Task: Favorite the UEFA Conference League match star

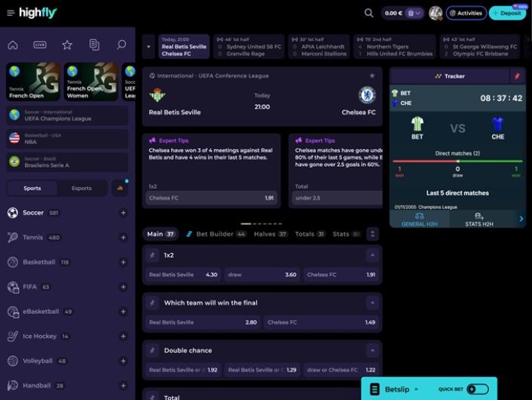Action: (372, 75)
